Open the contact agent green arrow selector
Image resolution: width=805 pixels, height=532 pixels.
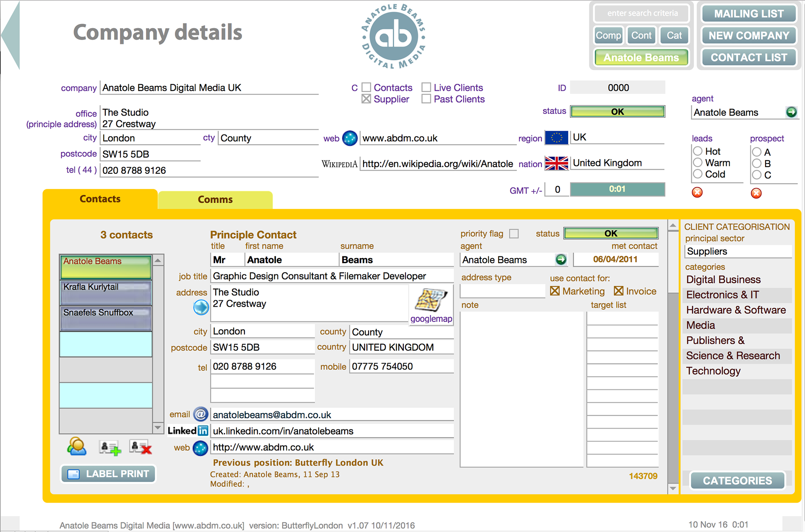point(561,260)
